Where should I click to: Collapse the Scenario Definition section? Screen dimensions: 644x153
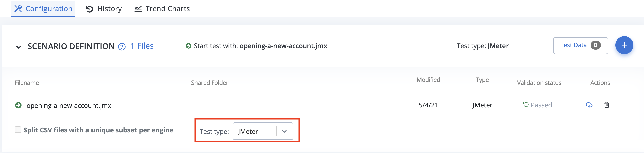[19, 47]
